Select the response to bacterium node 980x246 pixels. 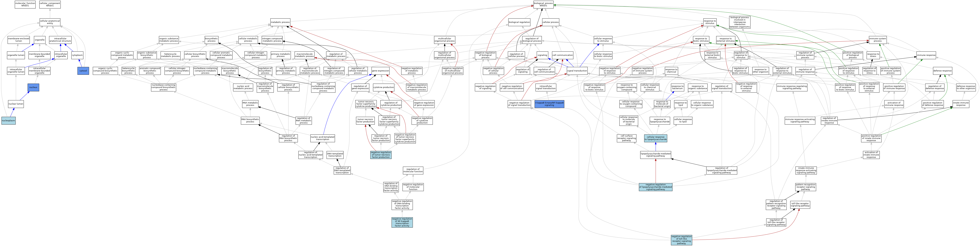(x=677, y=88)
